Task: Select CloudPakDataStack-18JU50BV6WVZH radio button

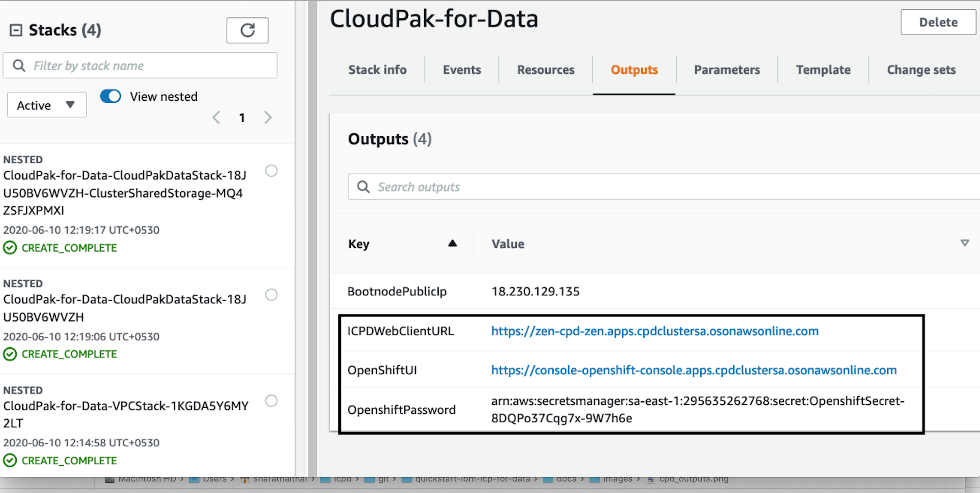Action: 271,295
